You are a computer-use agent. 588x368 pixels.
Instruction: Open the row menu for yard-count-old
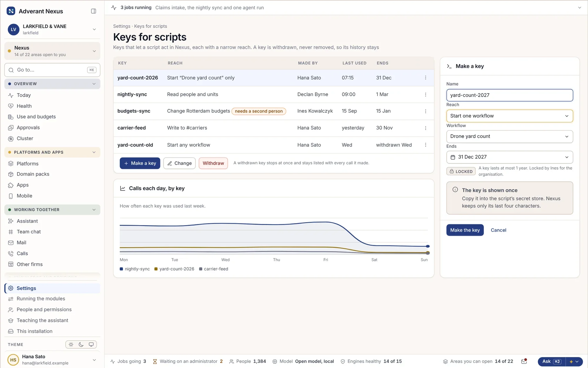[x=425, y=145]
